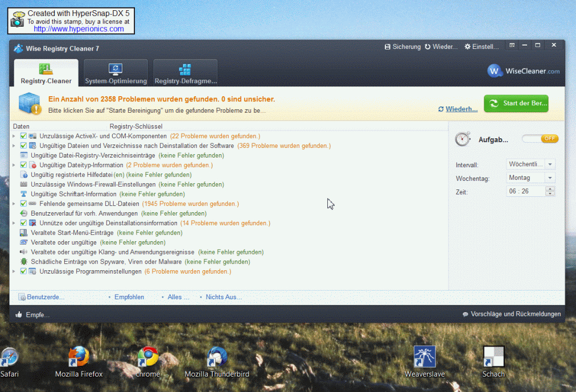This screenshot has height=392, width=576.
Task: Open the chrome desktop shortcut
Action: coord(148,362)
